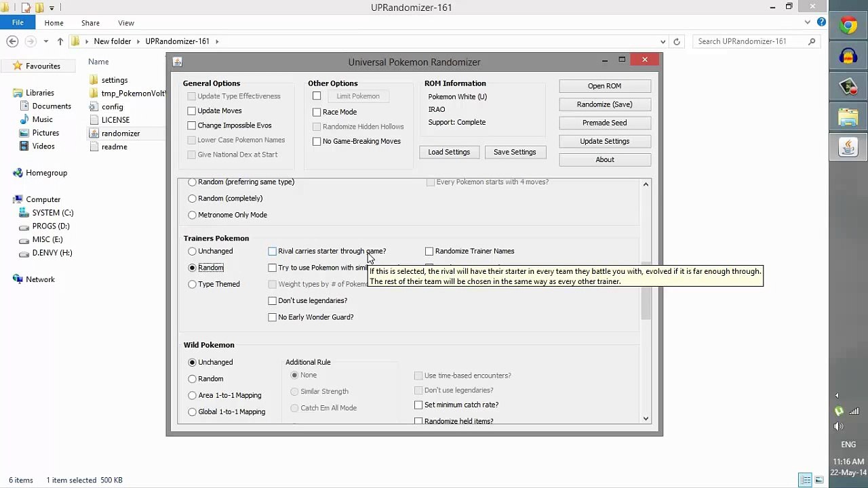Open the About button
Viewport: 868px width, 488px height.
coord(605,159)
